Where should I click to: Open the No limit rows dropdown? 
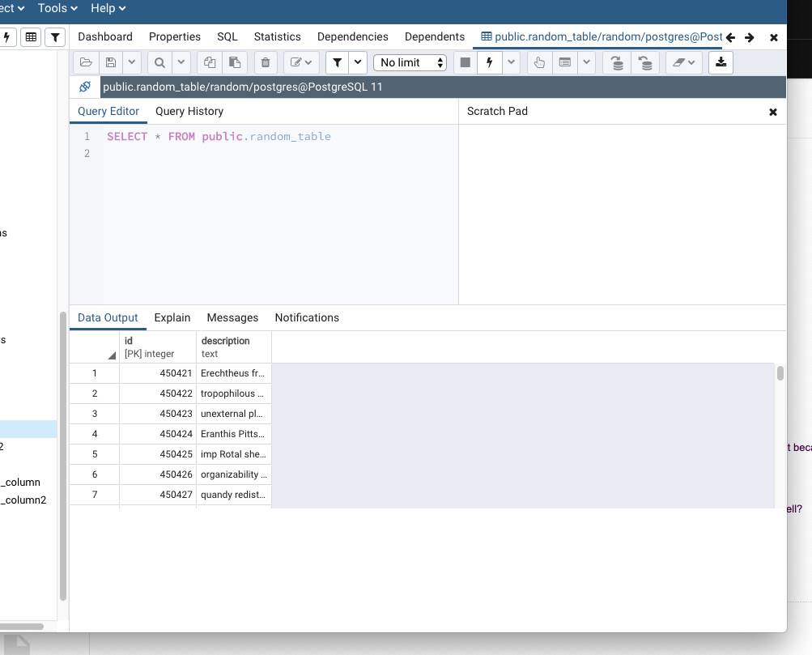410,62
